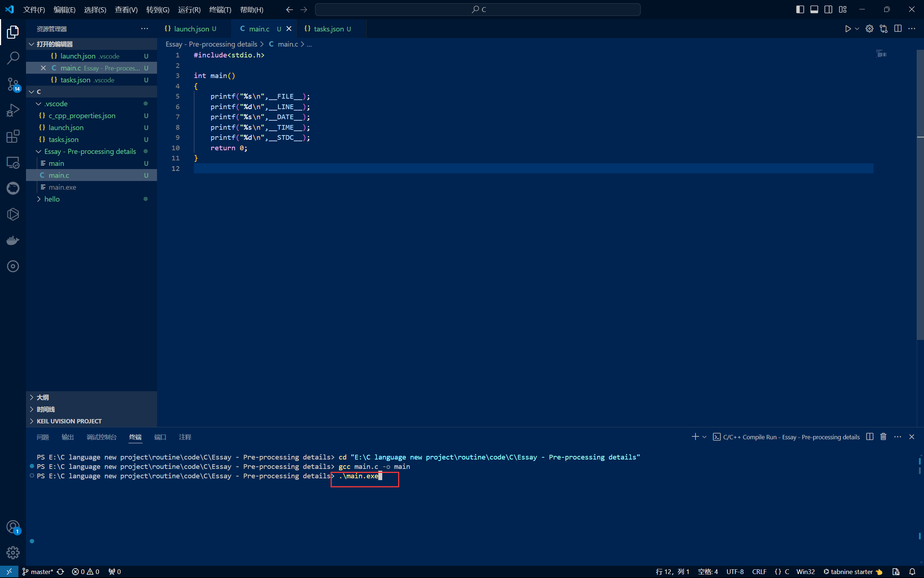Expand the 时间线 timeline section
The height and width of the screenshot is (578, 924).
pos(91,409)
